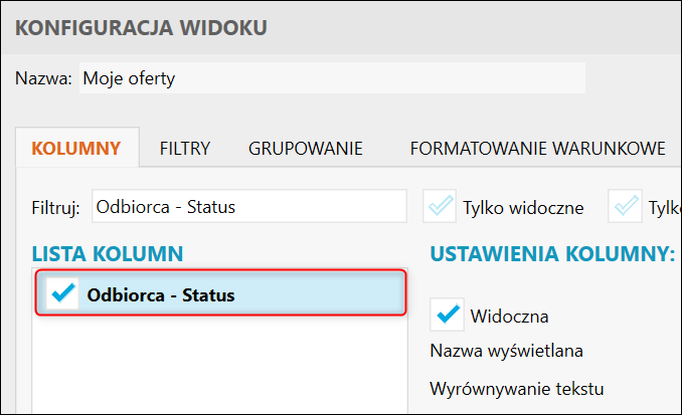Viewport: 682px width, 415px height.
Task: Click the Nazwa field containing Moje oferty
Action: coord(330,78)
